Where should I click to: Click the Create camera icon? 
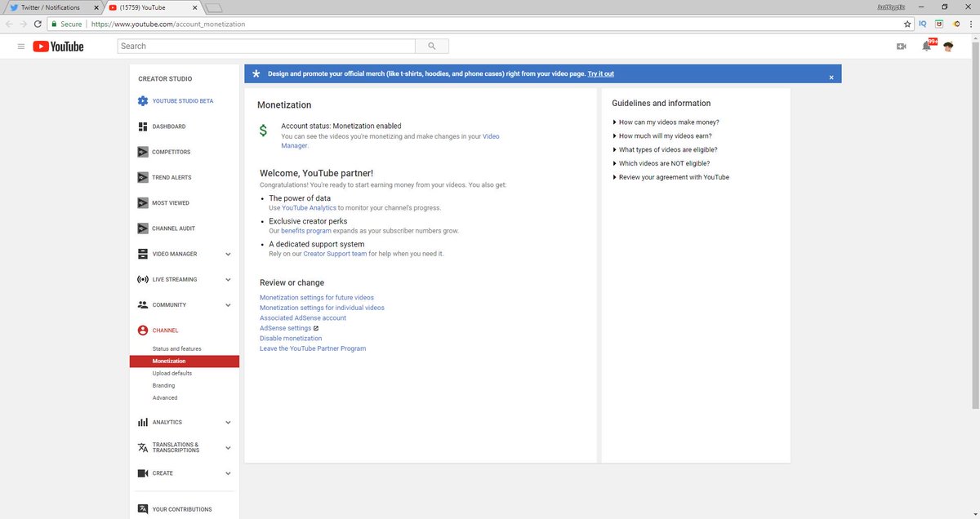pyautogui.click(x=143, y=473)
